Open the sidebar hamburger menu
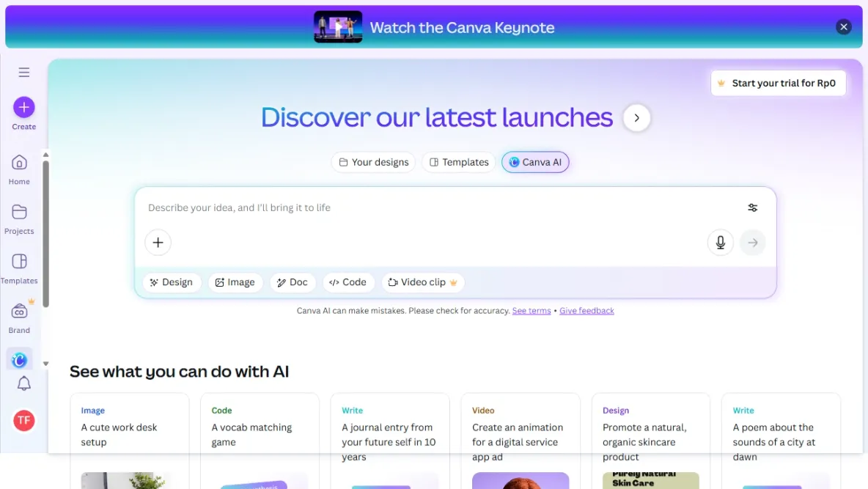Screen dimensions: 868x489 [23, 72]
